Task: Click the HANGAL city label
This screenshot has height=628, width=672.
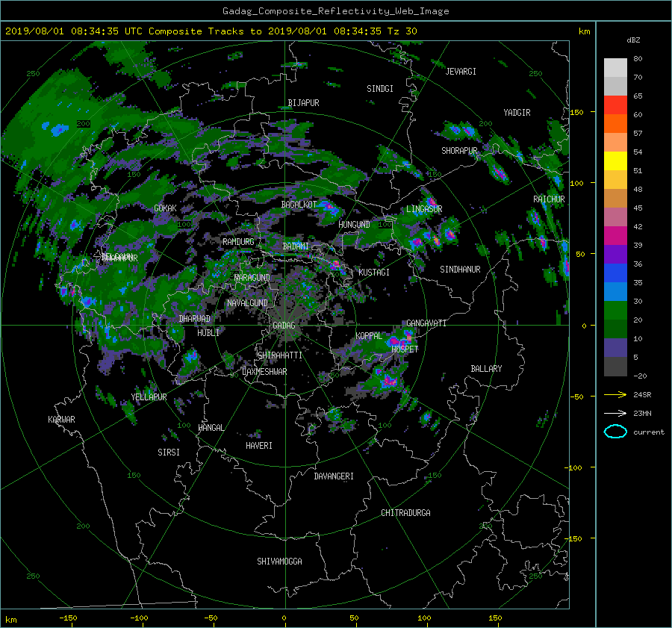Action: (x=211, y=428)
